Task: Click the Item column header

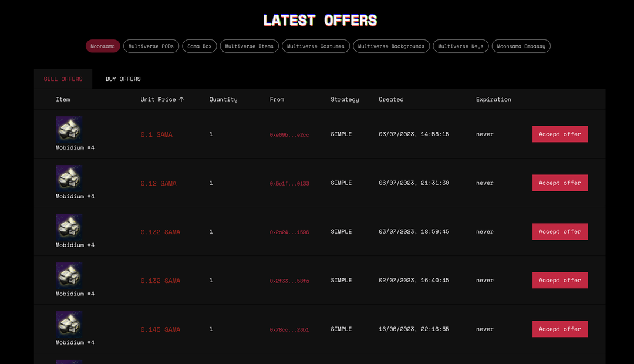Action: (x=63, y=99)
